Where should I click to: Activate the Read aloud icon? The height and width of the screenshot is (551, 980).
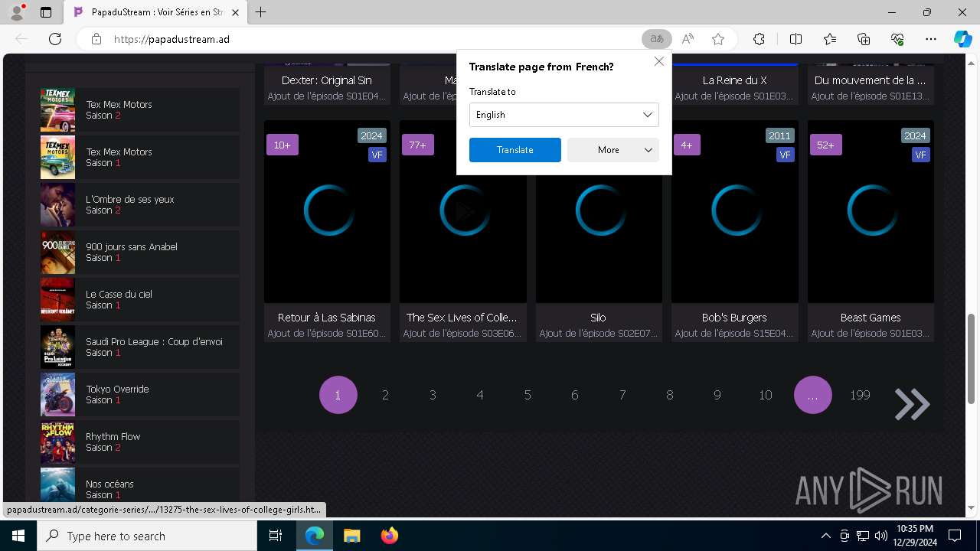coord(688,39)
